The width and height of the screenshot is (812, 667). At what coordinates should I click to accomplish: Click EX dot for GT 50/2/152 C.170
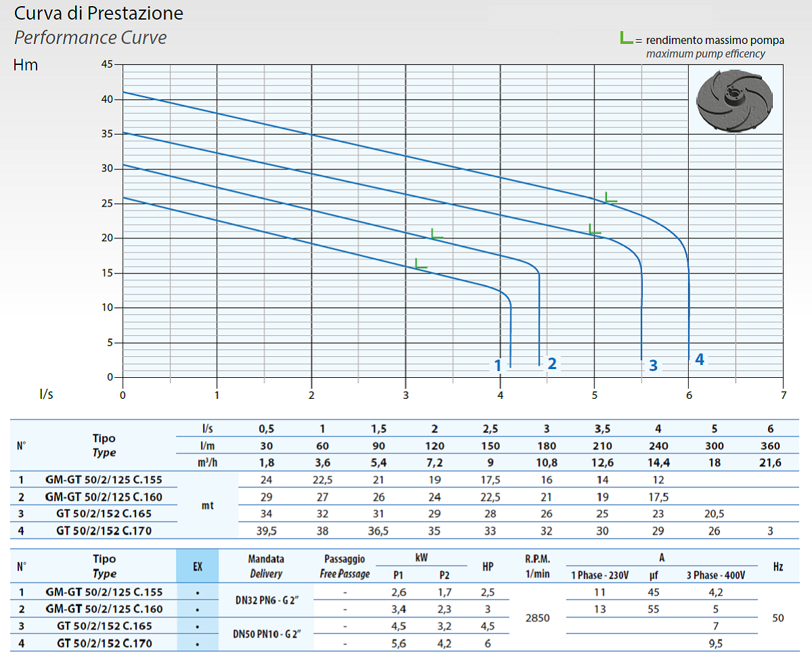pyautogui.click(x=197, y=644)
